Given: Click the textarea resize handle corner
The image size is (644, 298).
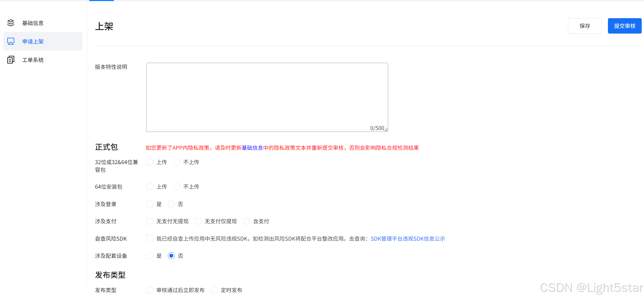Looking at the screenshot, I should 386,130.
